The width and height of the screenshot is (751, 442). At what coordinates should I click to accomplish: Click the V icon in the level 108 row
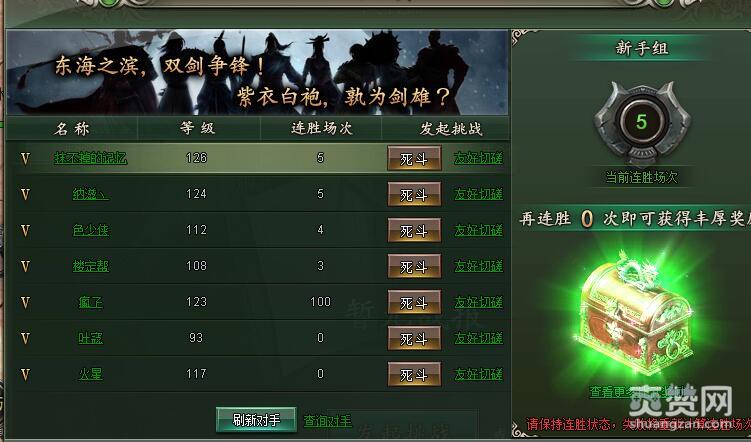coord(25,266)
